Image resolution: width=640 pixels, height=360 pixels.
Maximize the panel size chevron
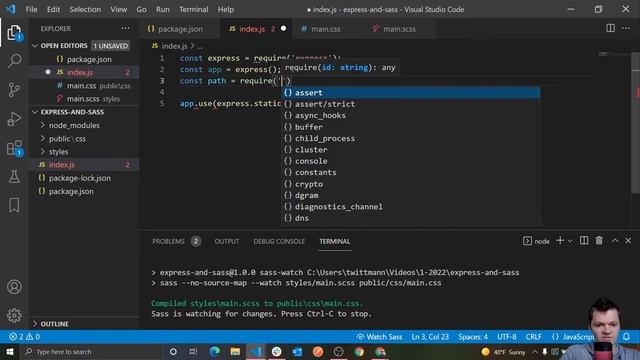[x=615, y=241]
